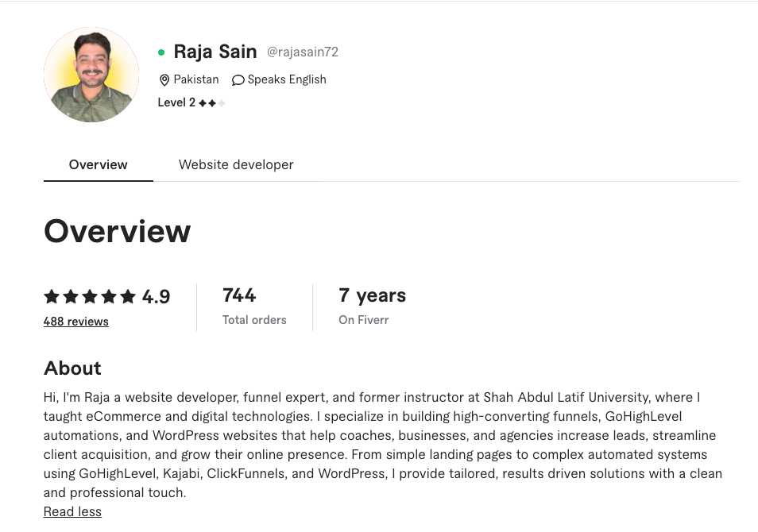The image size is (758, 532).
Task: Click the first star in the rating
Action: tap(50, 296)
